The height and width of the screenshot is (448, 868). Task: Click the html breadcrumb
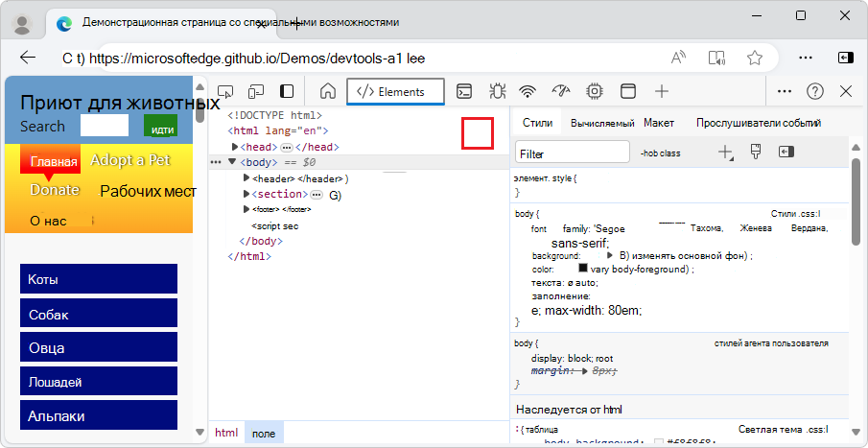tap(226, 433)
